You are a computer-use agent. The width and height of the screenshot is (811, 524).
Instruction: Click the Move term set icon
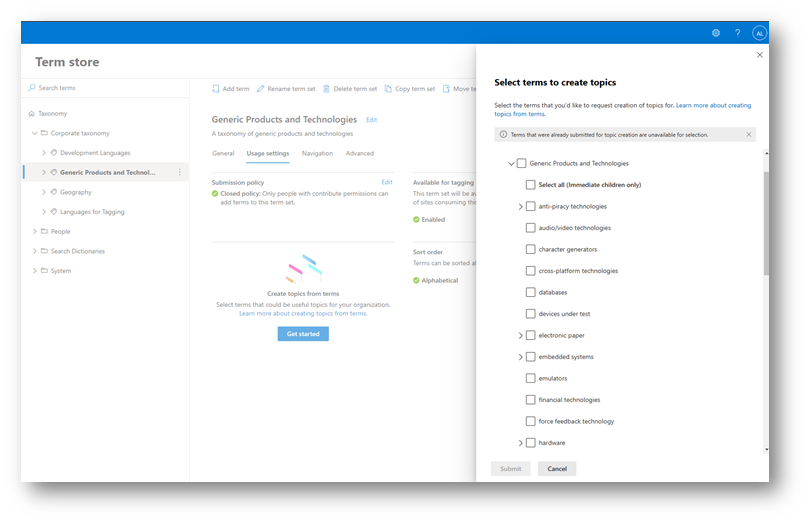coord(446,89)
